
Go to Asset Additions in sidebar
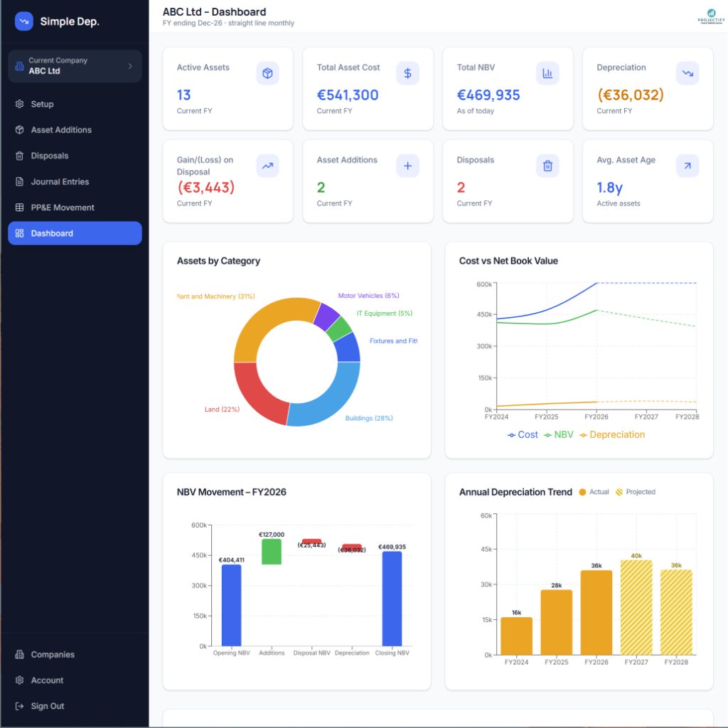pyautogui.click(x=75, y=130)
